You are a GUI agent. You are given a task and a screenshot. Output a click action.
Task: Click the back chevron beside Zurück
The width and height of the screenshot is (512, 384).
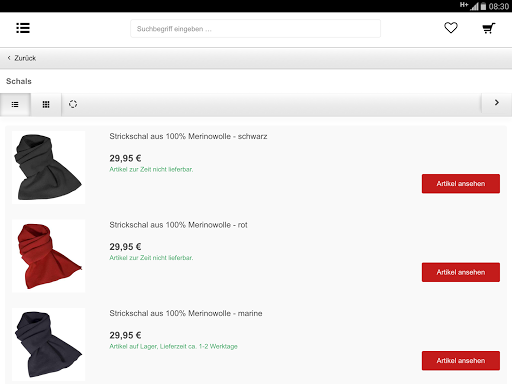click(9, 58)
